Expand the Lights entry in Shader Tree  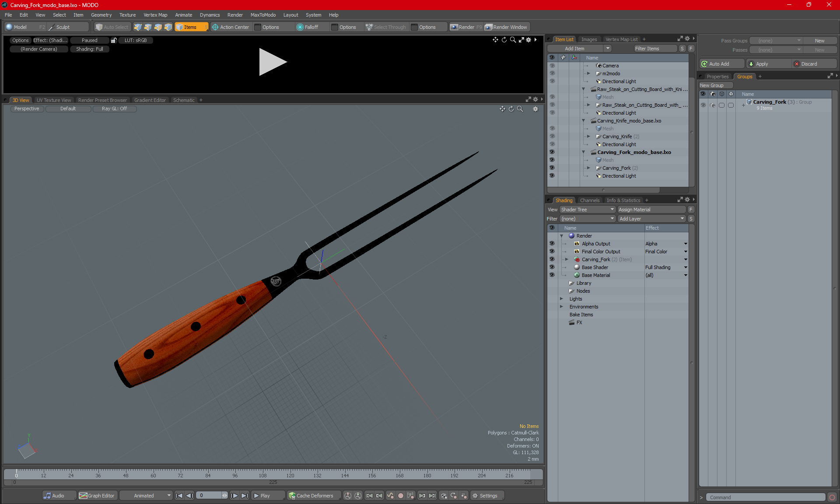(562, 299)
